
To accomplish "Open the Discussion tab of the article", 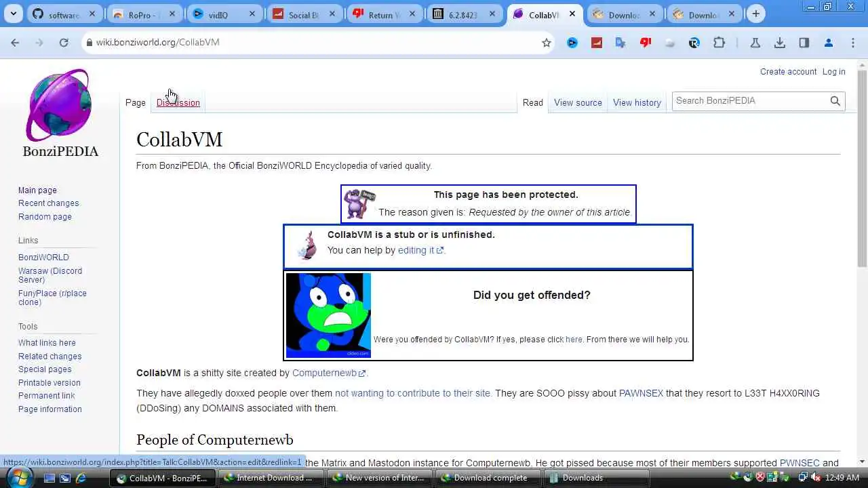I will [x=178, y=103].
